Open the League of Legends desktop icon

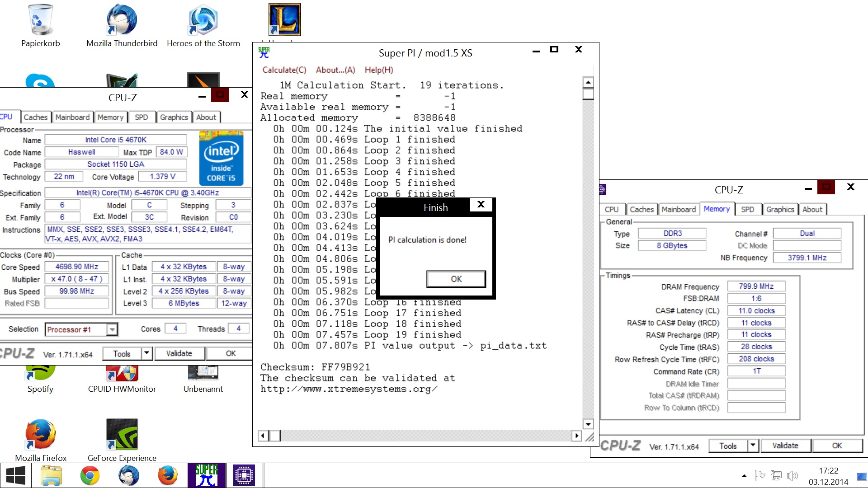(x=284, y=20)
